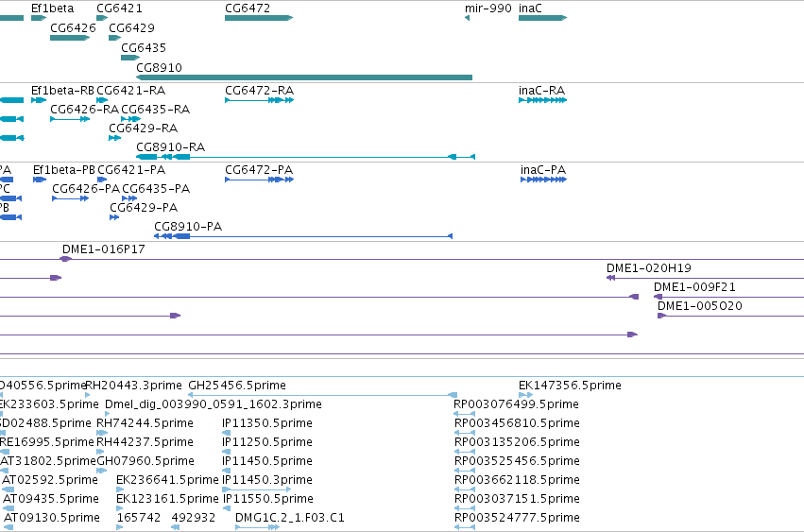Click the IP11450.3prime EST label
The width and height of the screenshot is (804, 532).
click(267, 480)
